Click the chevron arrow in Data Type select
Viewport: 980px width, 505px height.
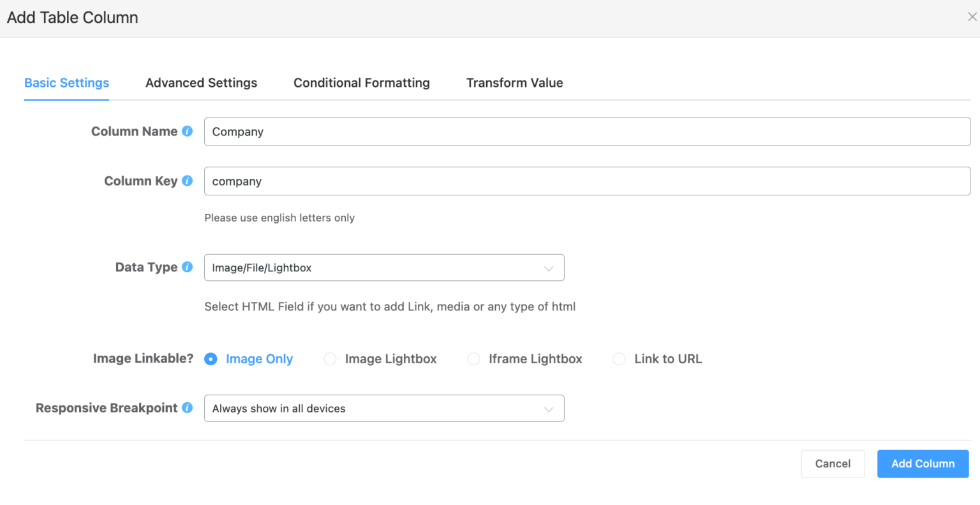coord(548,268)
